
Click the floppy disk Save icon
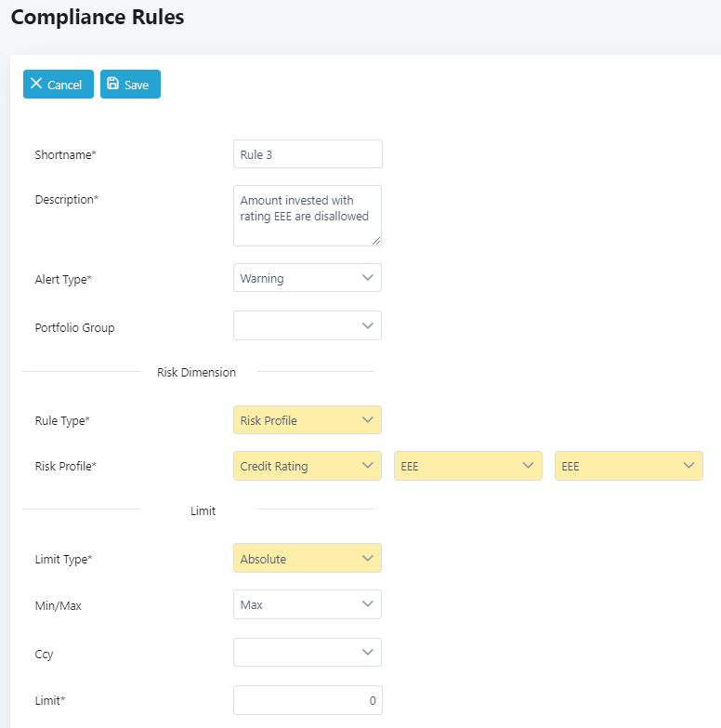[113, 84]
